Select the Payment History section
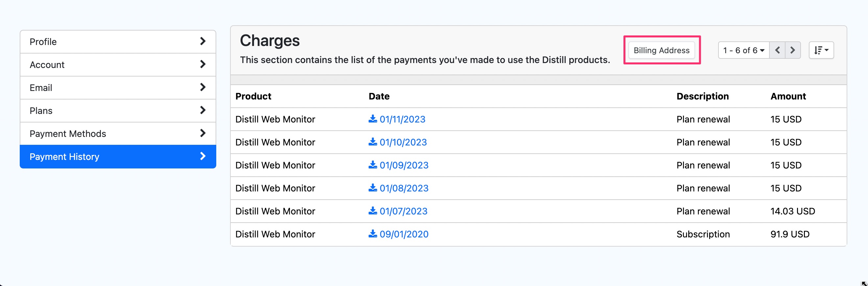The width and height of the screenshot is (868, 286). pos(118,156)
